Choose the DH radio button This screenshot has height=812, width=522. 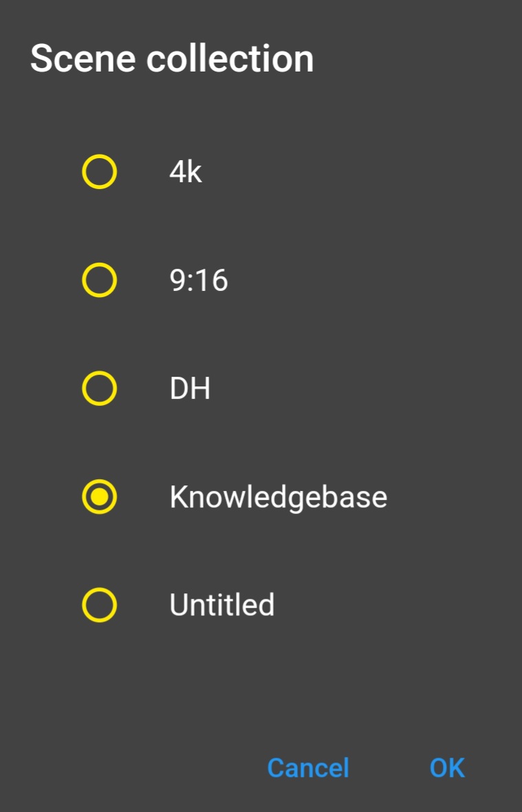(99, 388)
